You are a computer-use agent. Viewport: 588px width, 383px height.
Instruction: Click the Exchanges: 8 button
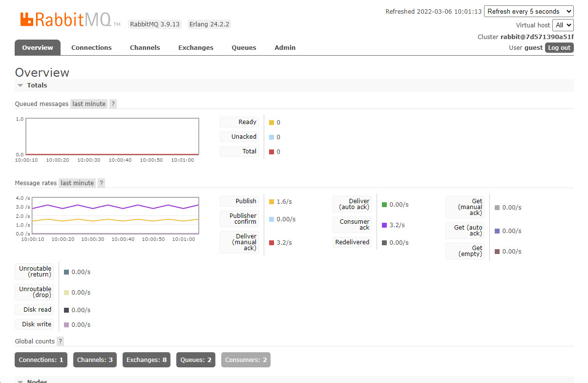[146, 360]
